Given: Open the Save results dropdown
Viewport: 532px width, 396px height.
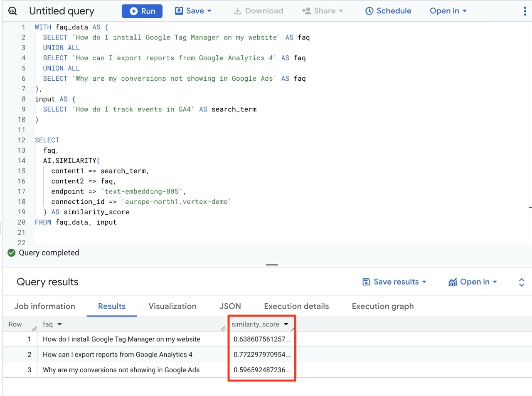Looking at the screenshot, I should tap(394, 282).
